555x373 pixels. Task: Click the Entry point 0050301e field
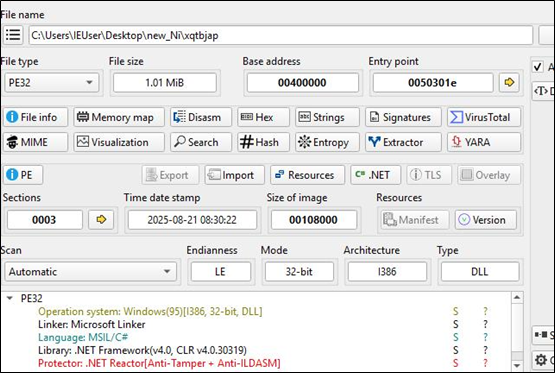[433, 82]
